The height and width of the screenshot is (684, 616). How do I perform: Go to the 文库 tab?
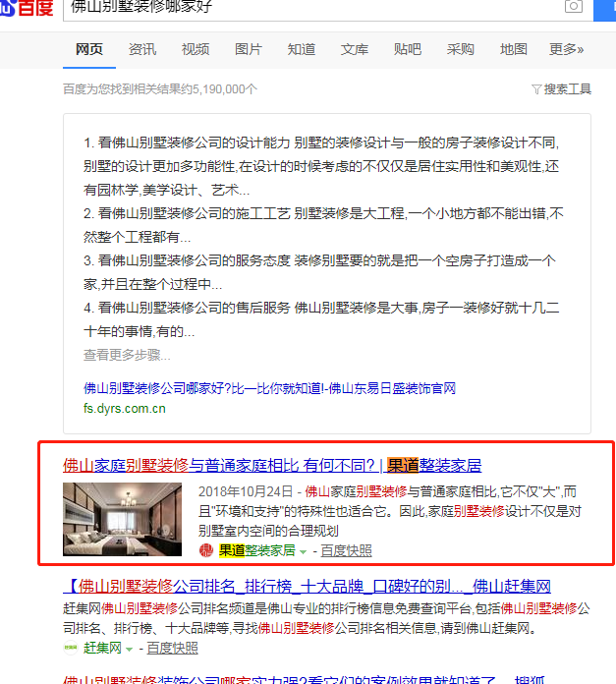point(355,49)
